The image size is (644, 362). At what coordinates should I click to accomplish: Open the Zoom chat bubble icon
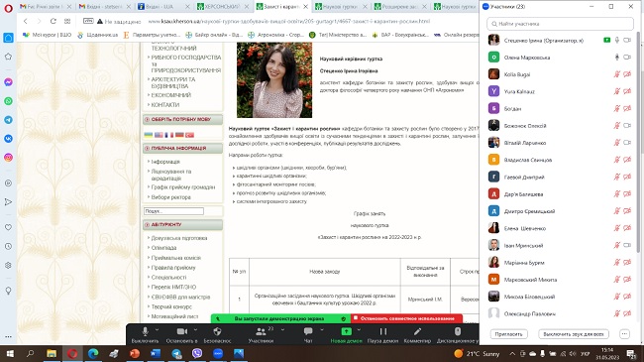tap(308, 331)
